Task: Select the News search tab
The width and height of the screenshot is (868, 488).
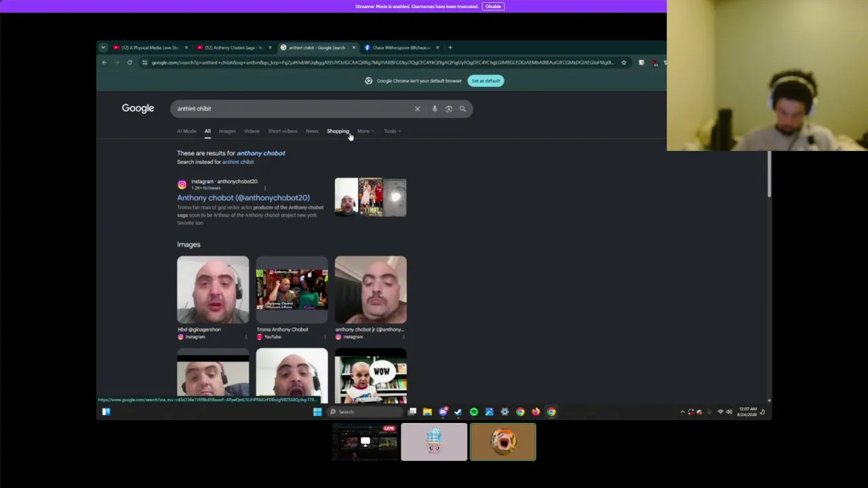Action: [312, 131]
